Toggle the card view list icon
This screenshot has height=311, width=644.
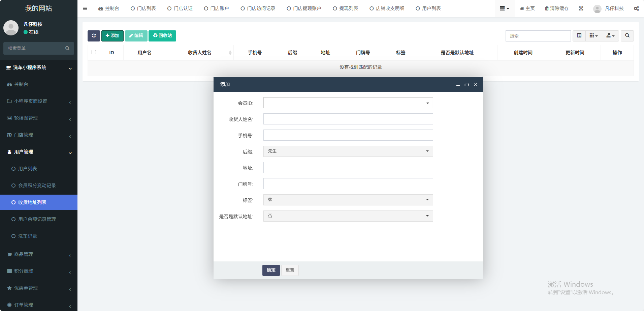(579, 36)
